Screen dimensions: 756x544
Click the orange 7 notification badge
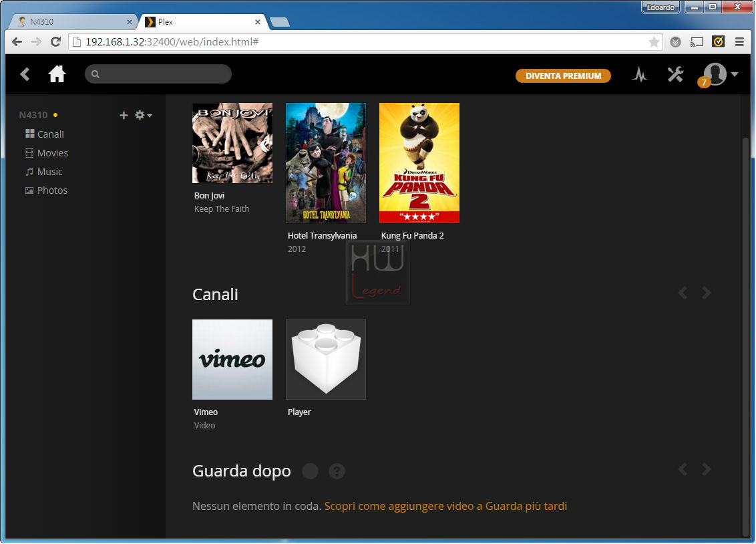click(x=703, y=82)
